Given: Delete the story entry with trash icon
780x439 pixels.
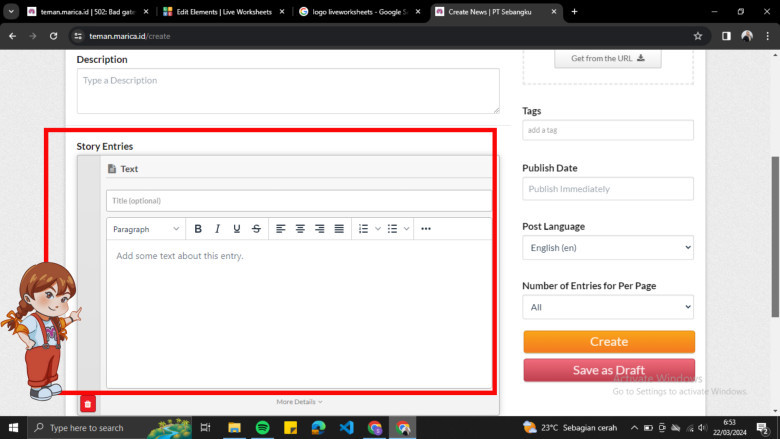Looking at the screenshot, I should (x=88, y=403).
